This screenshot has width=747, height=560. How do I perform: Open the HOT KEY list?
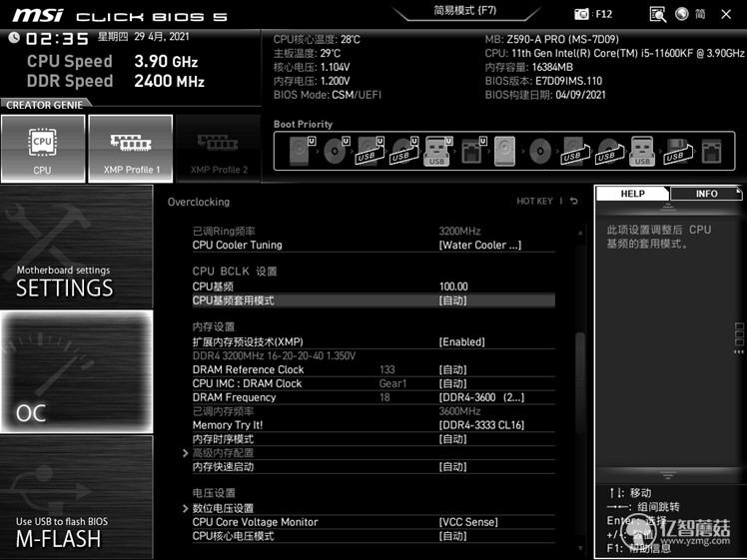click(x=534, y=201)
